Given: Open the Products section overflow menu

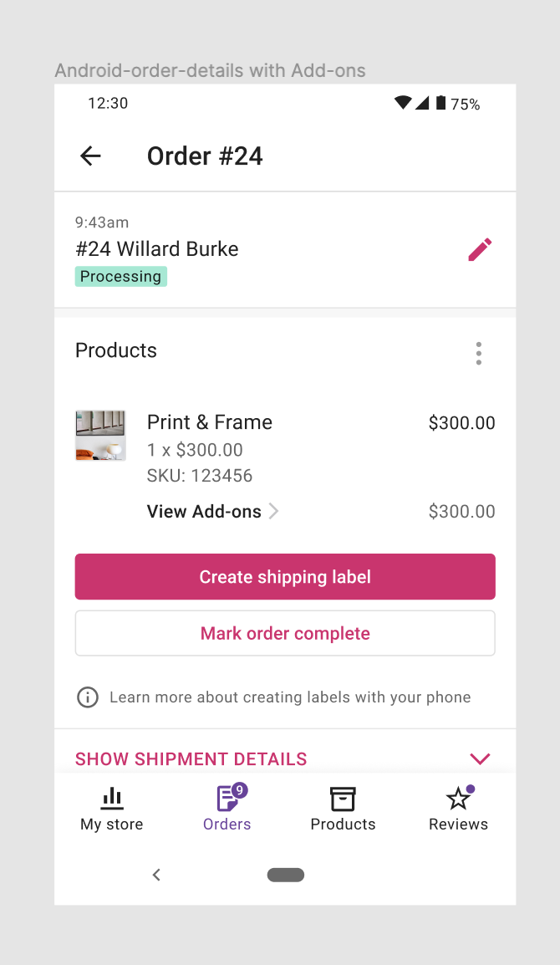Looking at the screenshot, I should 479,353.
